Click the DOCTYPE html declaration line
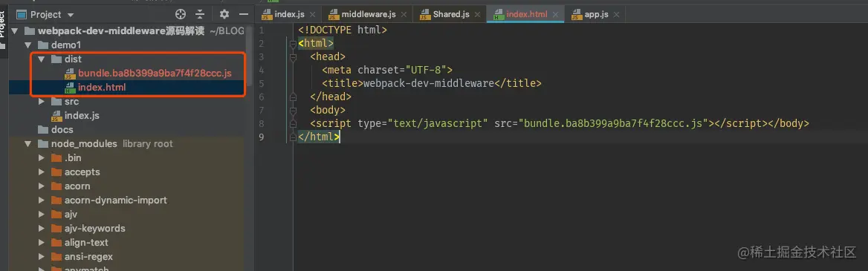Image resolution: width=868 pixels, height=271 pixels. [x=343, y=30]
